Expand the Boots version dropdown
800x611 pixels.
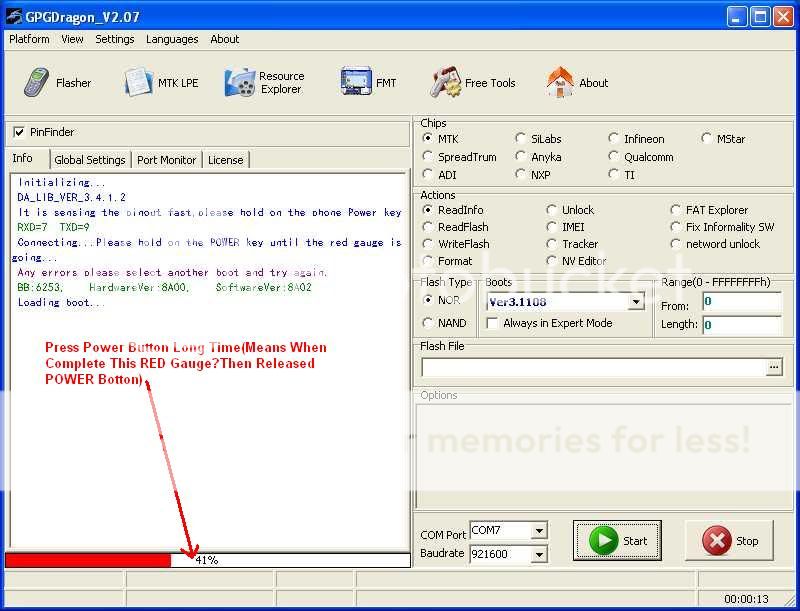pyautogui.click(x=636, y=302)
